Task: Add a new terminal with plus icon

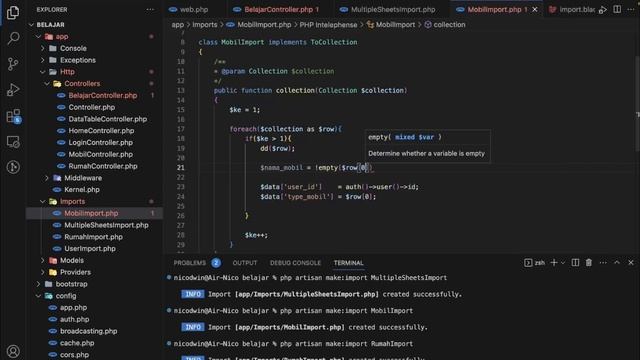Action: click(x=554, y=263)
